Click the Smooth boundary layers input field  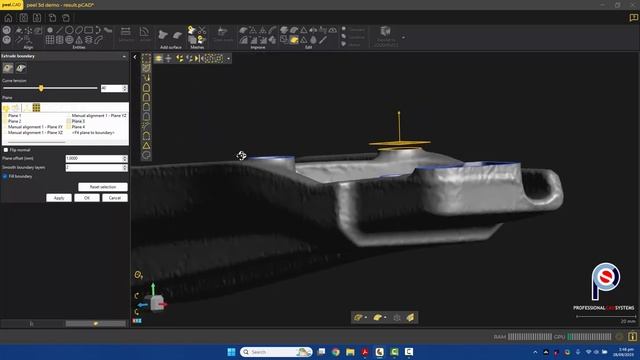coord(94,168)
